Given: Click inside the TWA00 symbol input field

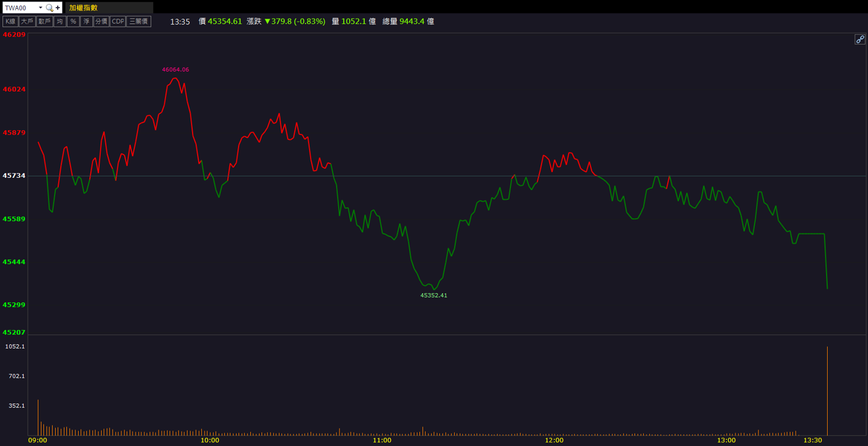Looking at the screenshot, I should tap(20, 8).
